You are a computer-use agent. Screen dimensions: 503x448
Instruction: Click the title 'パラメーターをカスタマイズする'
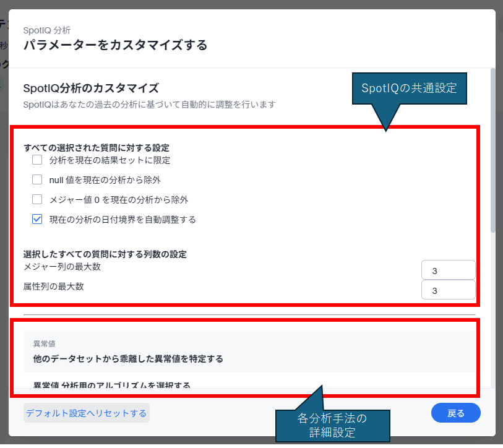(115, 45)
